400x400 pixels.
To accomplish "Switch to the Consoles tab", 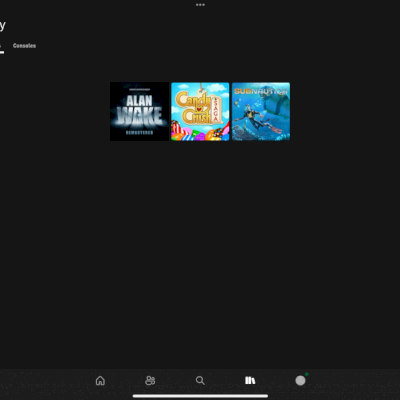I will [24, 46].
